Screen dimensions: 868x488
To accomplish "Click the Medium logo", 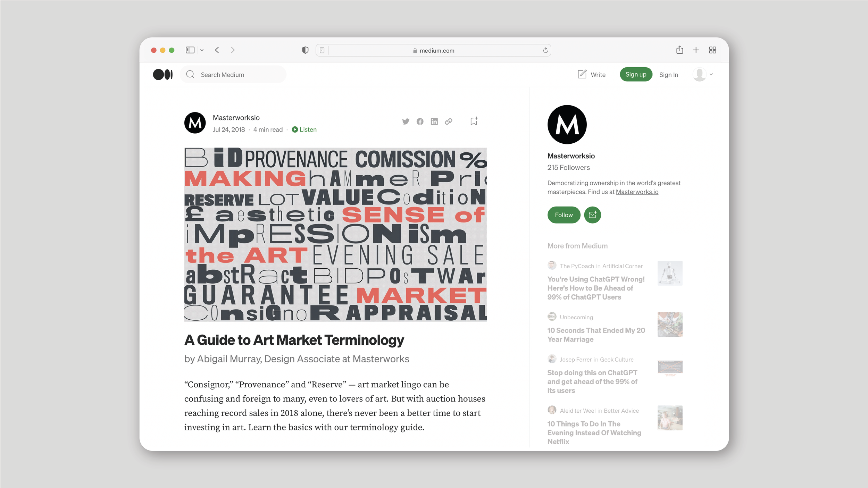I will click(162, 75).
